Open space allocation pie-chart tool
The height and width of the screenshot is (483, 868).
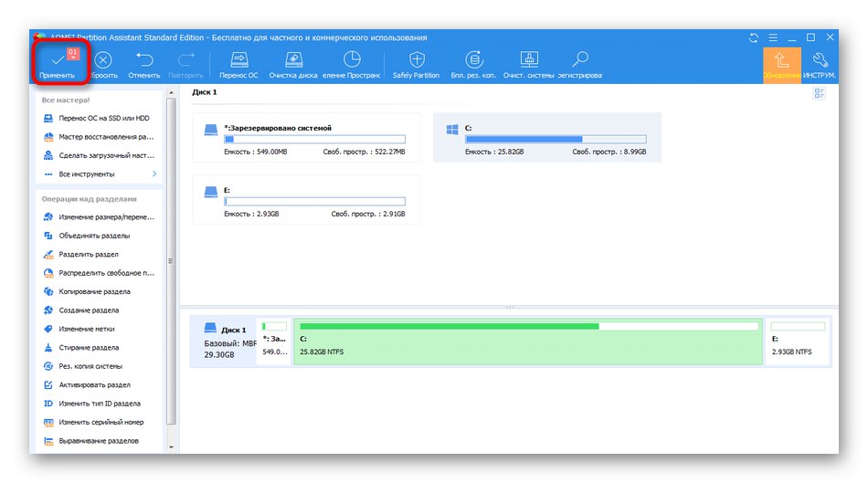tap(351, 65)
